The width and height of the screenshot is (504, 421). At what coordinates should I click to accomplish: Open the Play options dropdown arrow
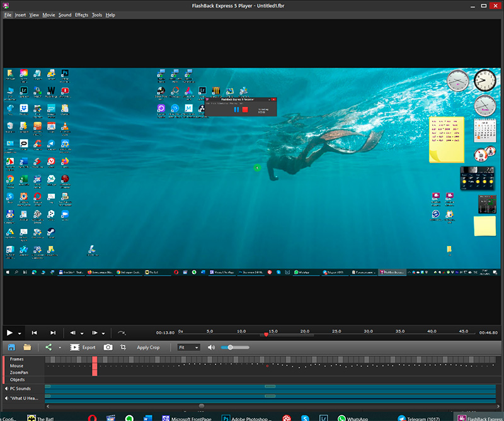(20, 333)
